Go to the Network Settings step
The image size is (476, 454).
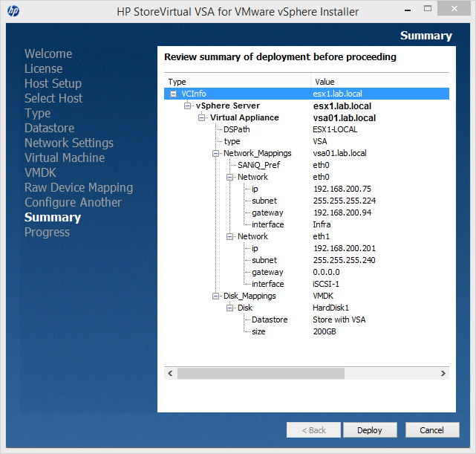pyautogui.click(x=69, y=143)
